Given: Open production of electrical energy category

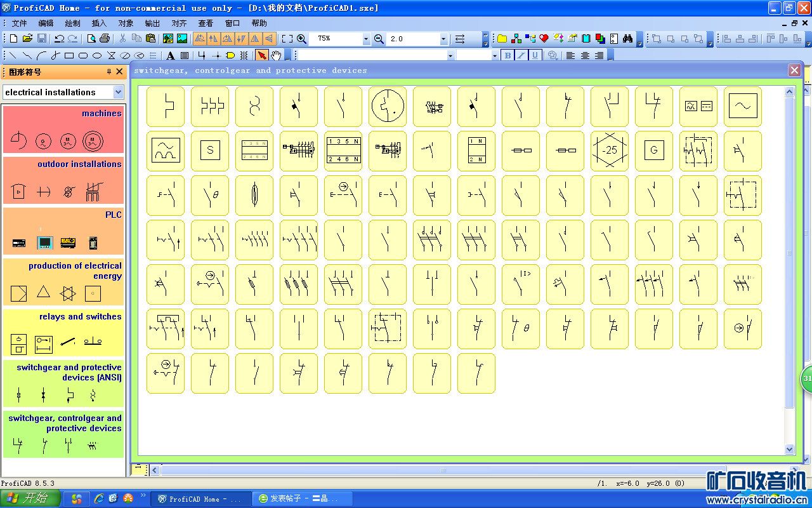Looking at the screenshot, I should 63,282.
